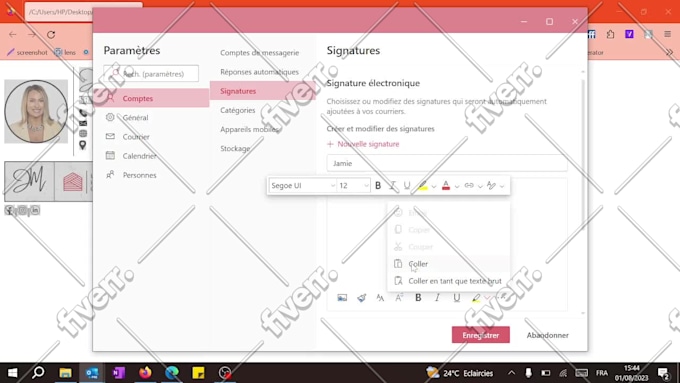Select Signatures submenu item
Viewport: 680px width, 383px height.
click(x=263, y=91)
